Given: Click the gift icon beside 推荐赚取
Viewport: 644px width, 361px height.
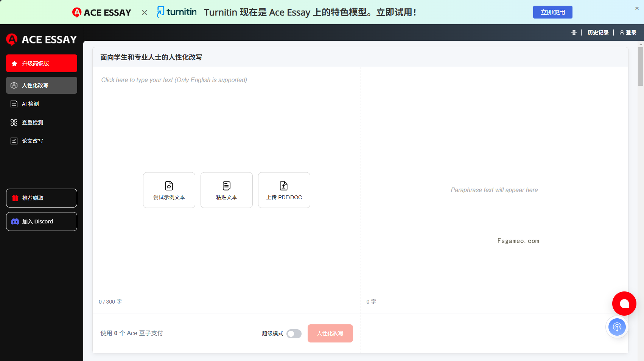Looking at the screenshot, I should [x=15, y=198].
